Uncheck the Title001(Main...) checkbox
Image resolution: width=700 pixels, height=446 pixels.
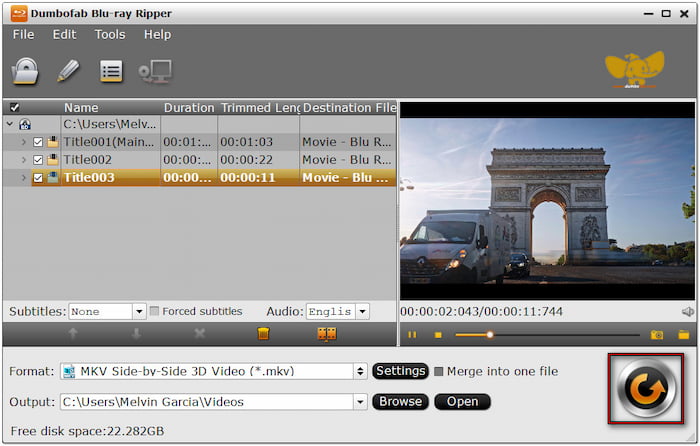[x=38, y=142]
